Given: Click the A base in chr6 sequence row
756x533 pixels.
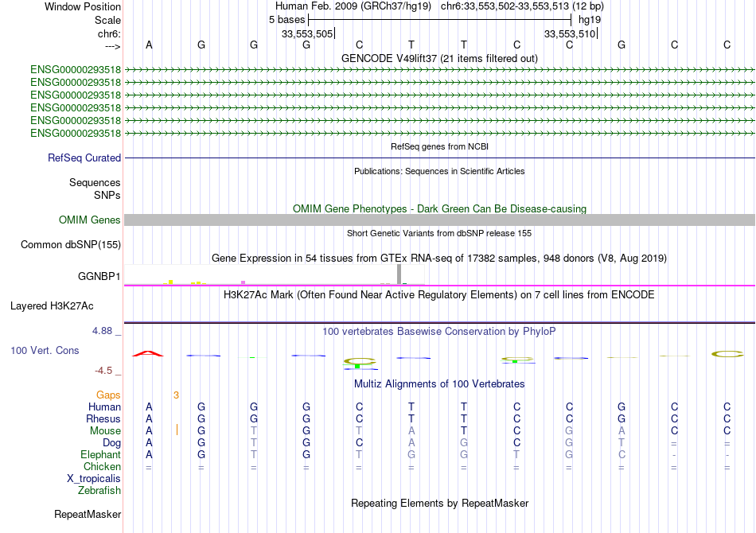Looking at the screenshot, I should (x=149, y=45).
